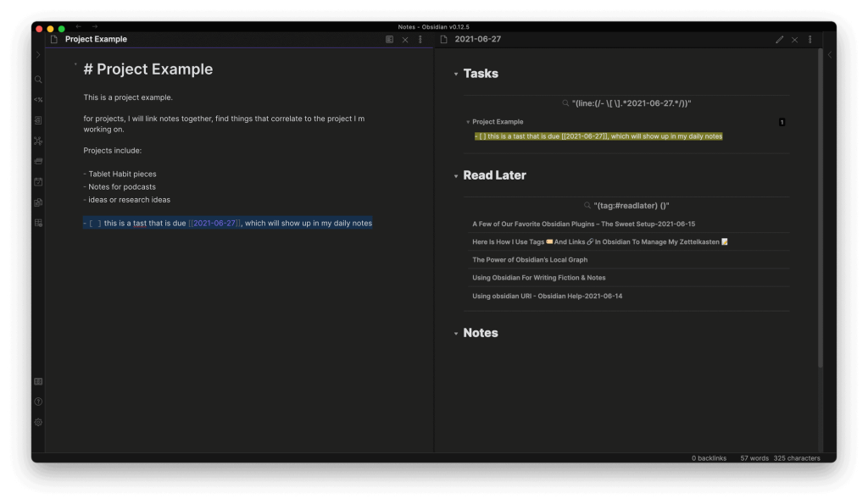Open more options for Project Example pane
The width and height of the screenshot is (868, 504).
pos(420,40)
